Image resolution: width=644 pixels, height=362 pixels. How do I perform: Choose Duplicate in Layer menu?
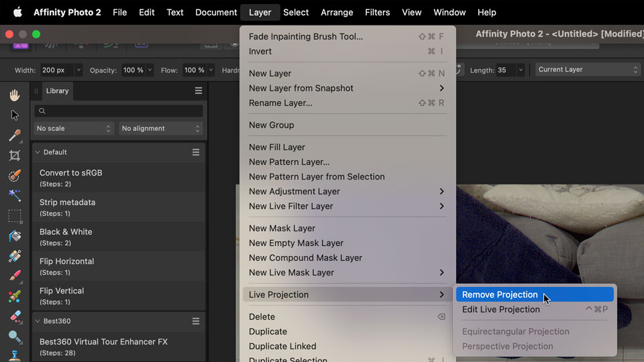tap(347, 332)
